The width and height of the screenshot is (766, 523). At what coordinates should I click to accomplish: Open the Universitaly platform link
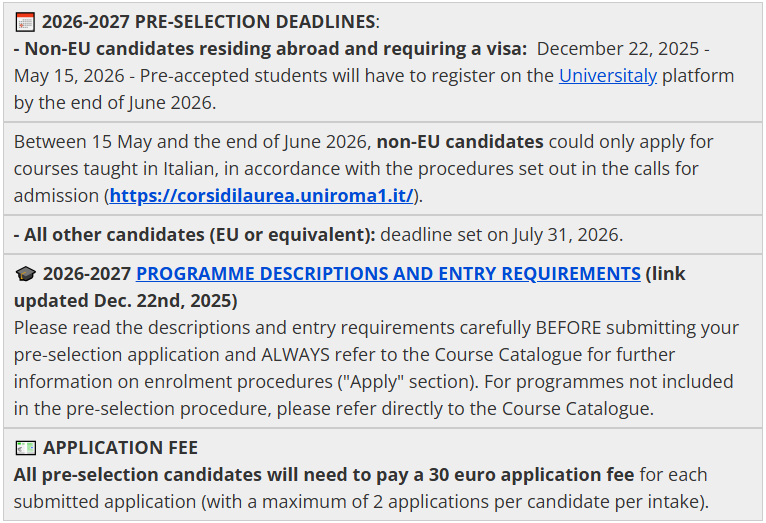click(x=608, y=76)
